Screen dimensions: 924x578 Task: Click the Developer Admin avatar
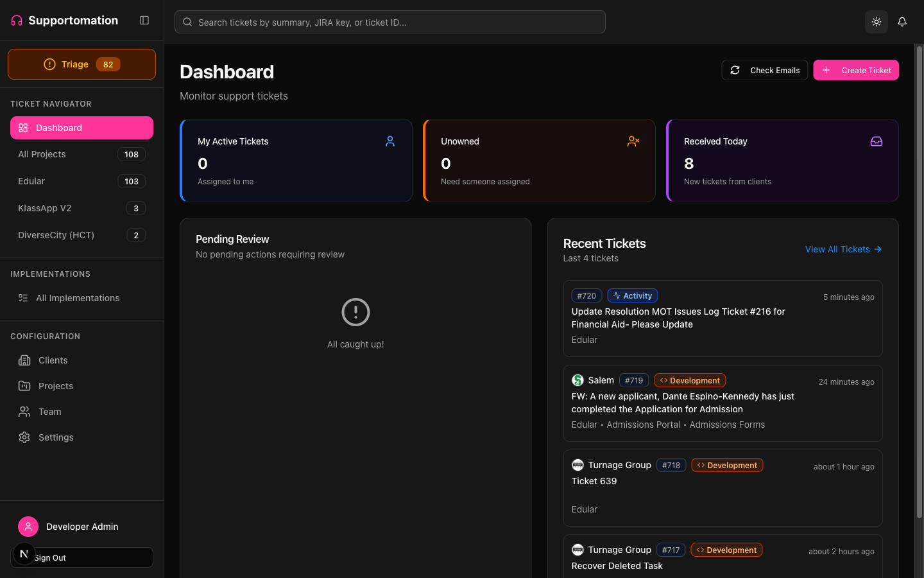(x=28, y=527)
